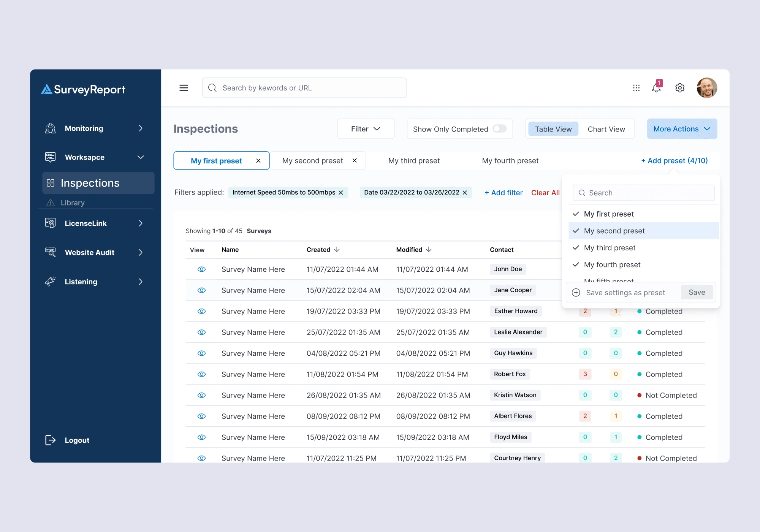Open the hamburger menu icon
The height and width of the screenshot is (532, 760).
(x=184, y=88)
